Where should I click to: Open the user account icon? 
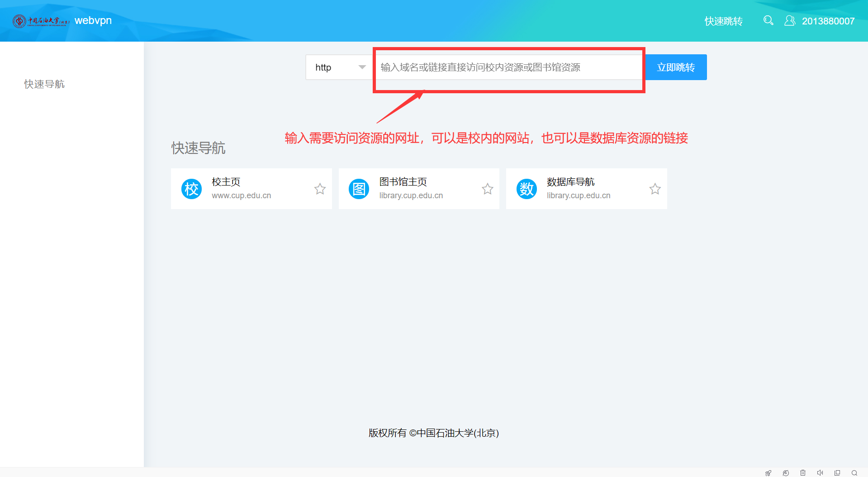pyautogui.click(x=789, y=21)
